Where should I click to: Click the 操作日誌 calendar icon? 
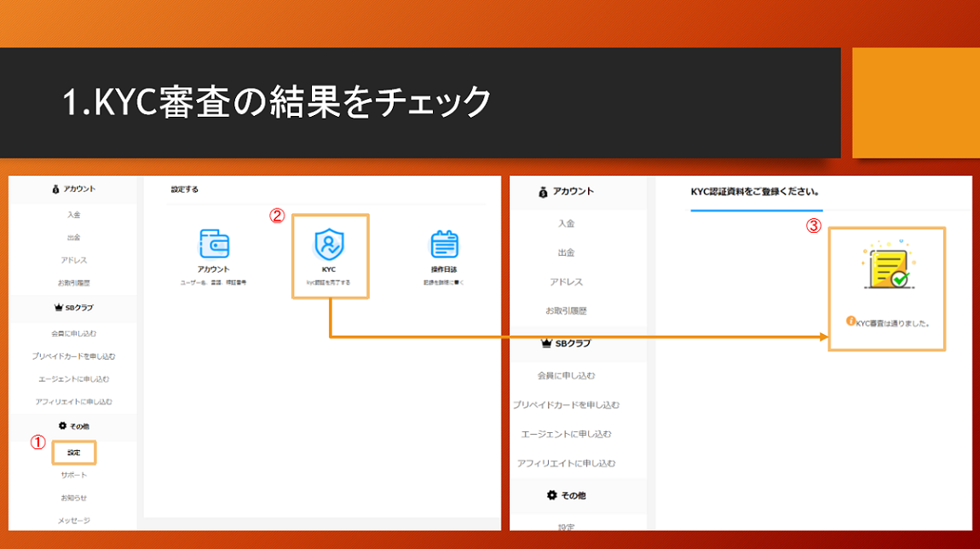444,245
